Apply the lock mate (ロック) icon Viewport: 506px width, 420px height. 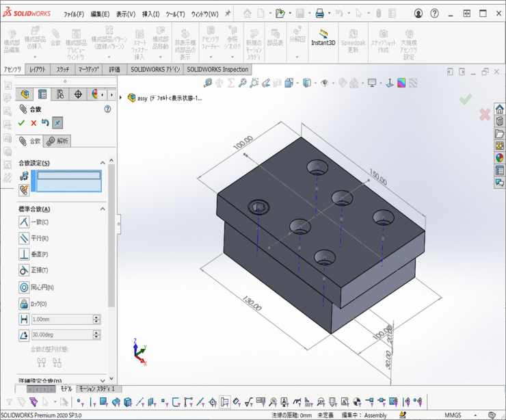pyautogui.click(x=24, y=304)
